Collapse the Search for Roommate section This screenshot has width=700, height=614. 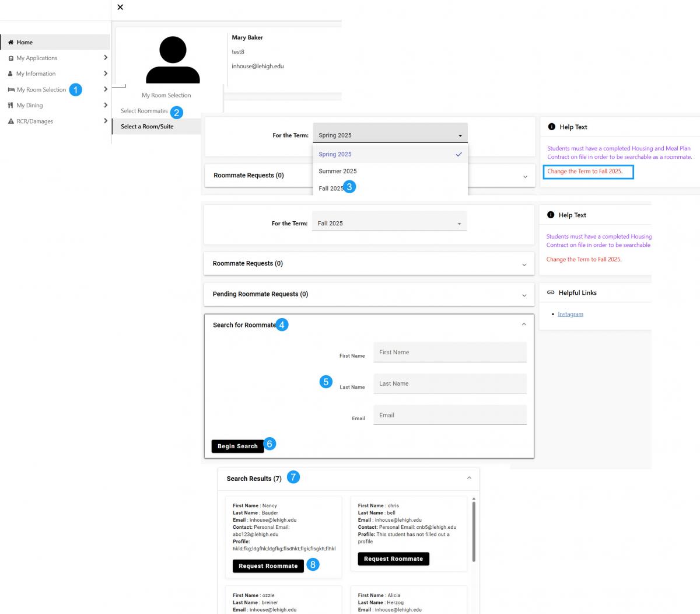click(524, 325)
